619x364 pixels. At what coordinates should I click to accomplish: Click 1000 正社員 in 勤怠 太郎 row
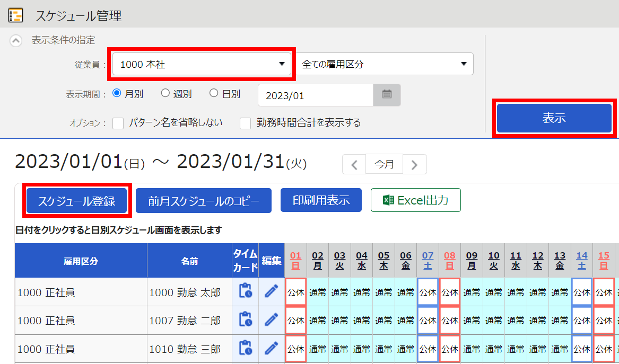pos(46,292)
